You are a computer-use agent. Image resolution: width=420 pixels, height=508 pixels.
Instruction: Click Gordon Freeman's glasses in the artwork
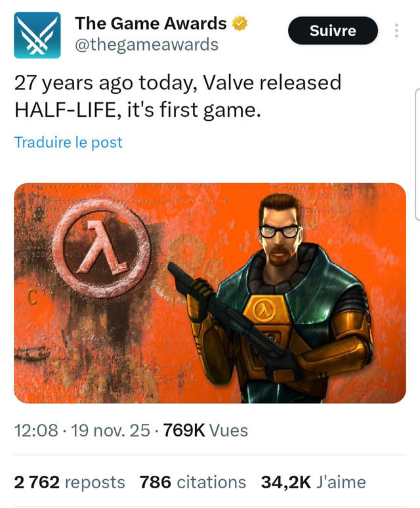tap(279, 230)
